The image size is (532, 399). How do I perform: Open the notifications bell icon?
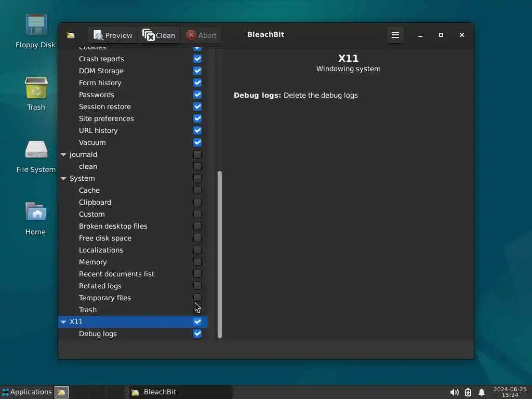point(482,392)
